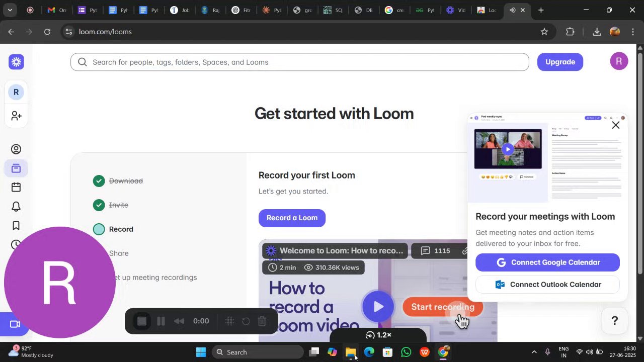Click the 1.2× playback speed control

point(378,335)
